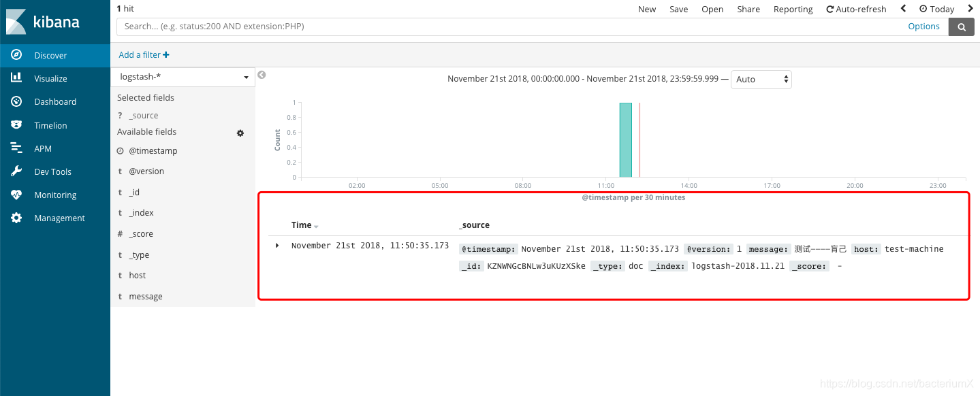Sort by the Time column header
Image resolution: width=980 pixels, height=396 pixels.
click(304, 225)
